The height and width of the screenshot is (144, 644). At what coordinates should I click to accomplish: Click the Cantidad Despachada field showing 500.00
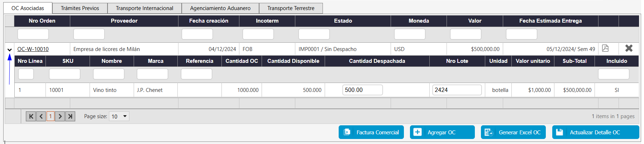(x=362, y=90)
